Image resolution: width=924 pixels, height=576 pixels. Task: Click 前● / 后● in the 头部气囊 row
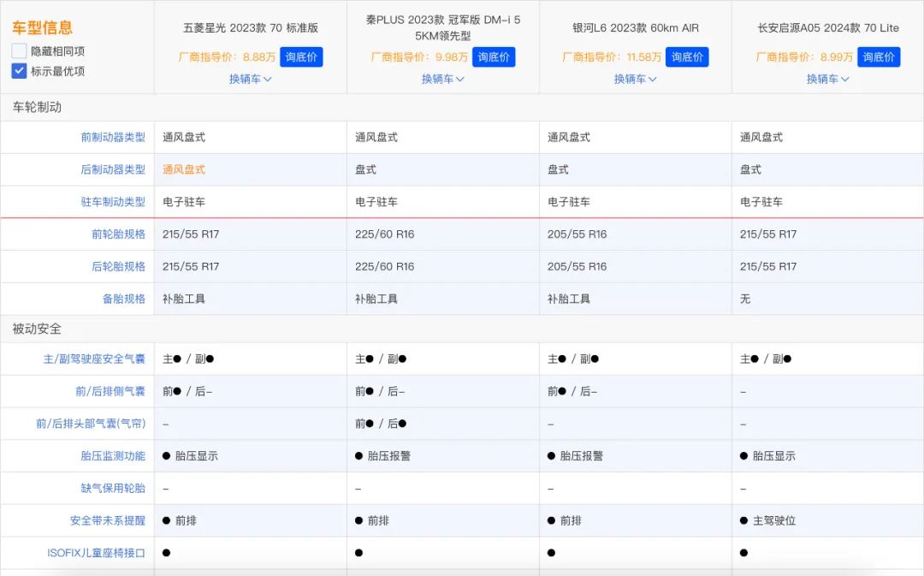click(381, 424)
